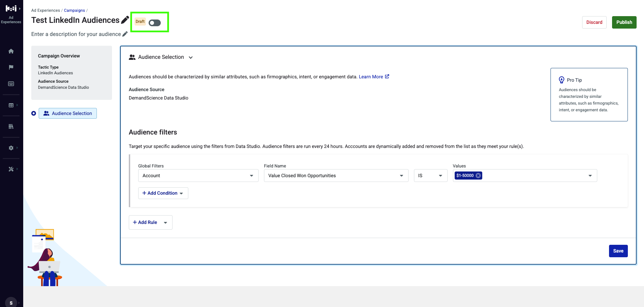644x307 pixels.
Task: Open the ad display sidebar icon
Action: coord(11,84)
